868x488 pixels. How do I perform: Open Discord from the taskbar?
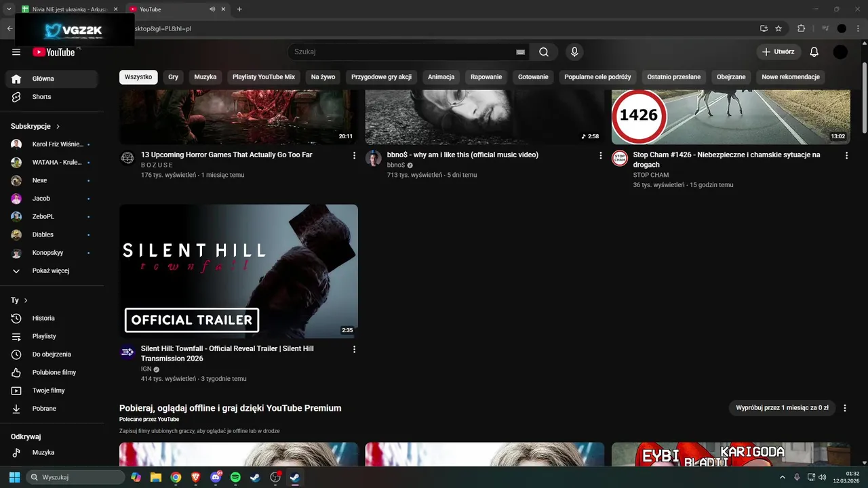click(x=216, y=477)
